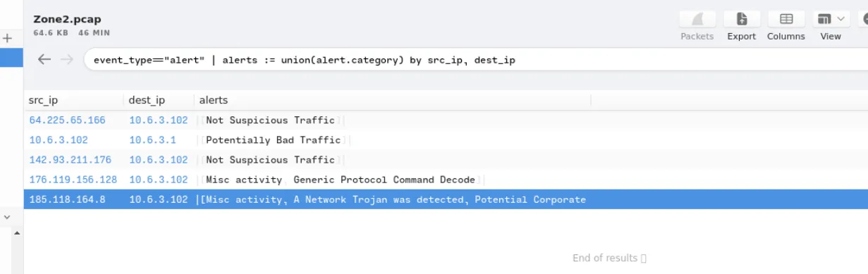868x274 pixels.
Task: Open the View layout dropdown
Action: pos(831,20)
